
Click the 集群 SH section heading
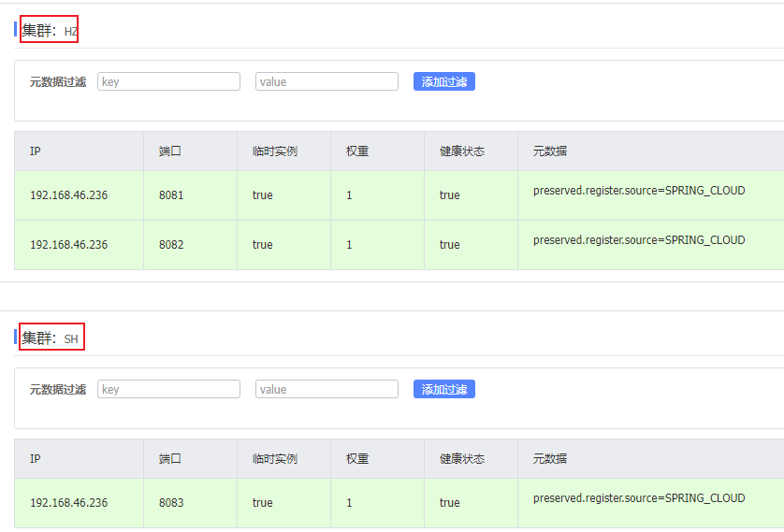(51, 338)
